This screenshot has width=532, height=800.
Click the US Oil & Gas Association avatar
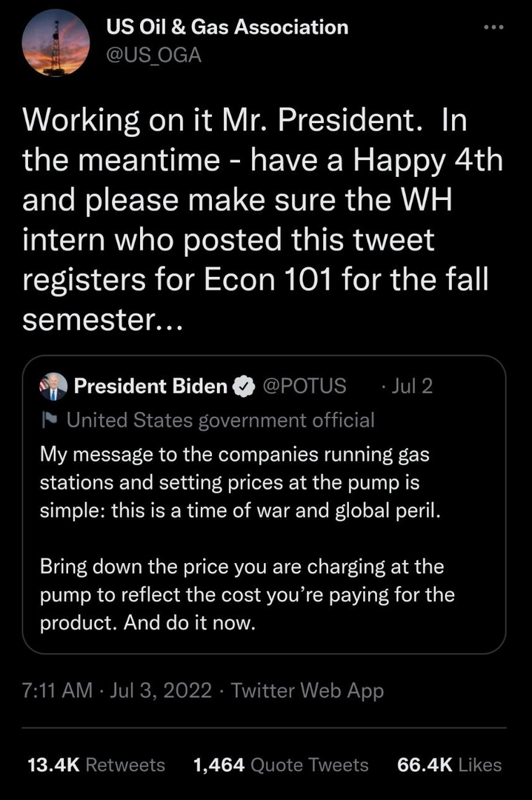pos(57,44)
